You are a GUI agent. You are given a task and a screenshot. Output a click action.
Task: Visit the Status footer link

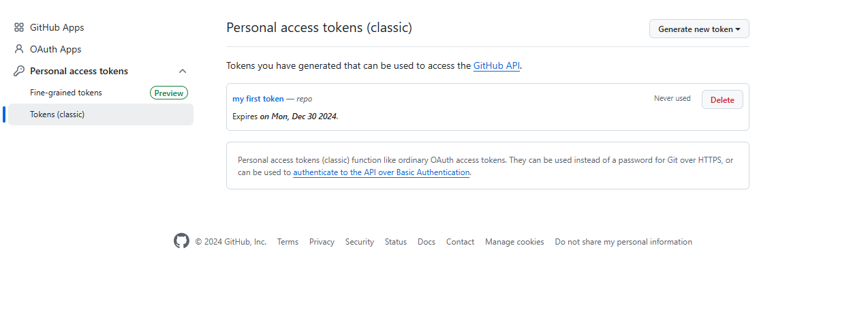(396, 242)
